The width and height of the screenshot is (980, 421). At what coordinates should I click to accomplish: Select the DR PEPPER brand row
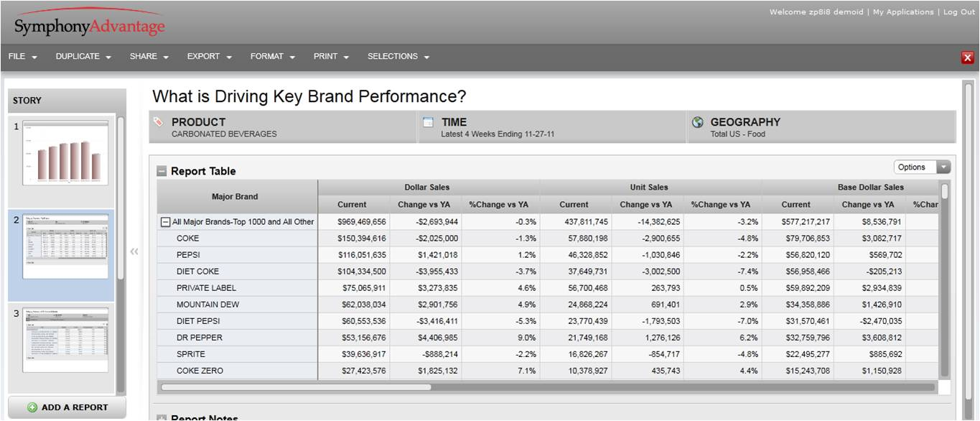pos(200,338)
